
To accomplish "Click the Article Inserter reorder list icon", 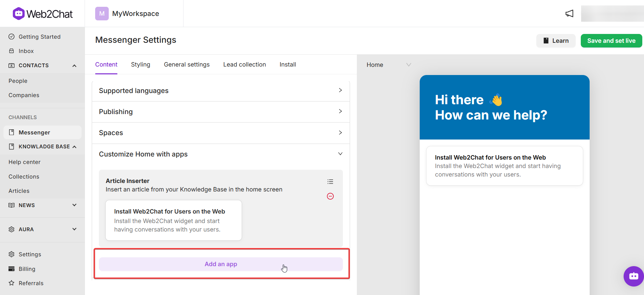I will [330, 182].
